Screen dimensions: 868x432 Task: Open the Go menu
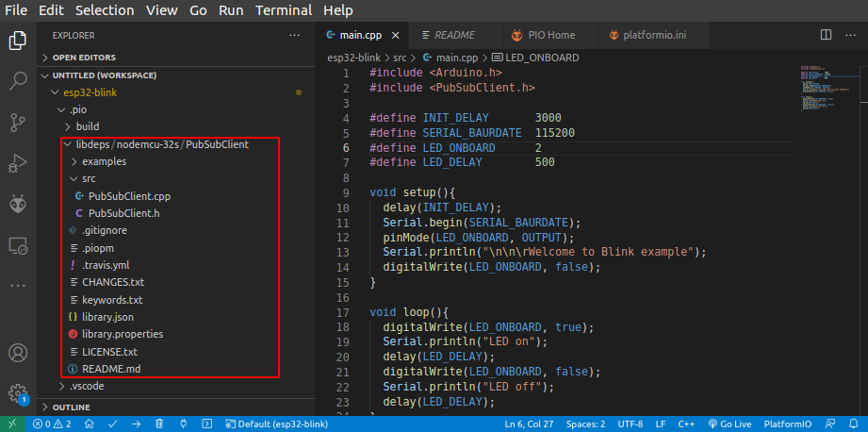[198, 10]
